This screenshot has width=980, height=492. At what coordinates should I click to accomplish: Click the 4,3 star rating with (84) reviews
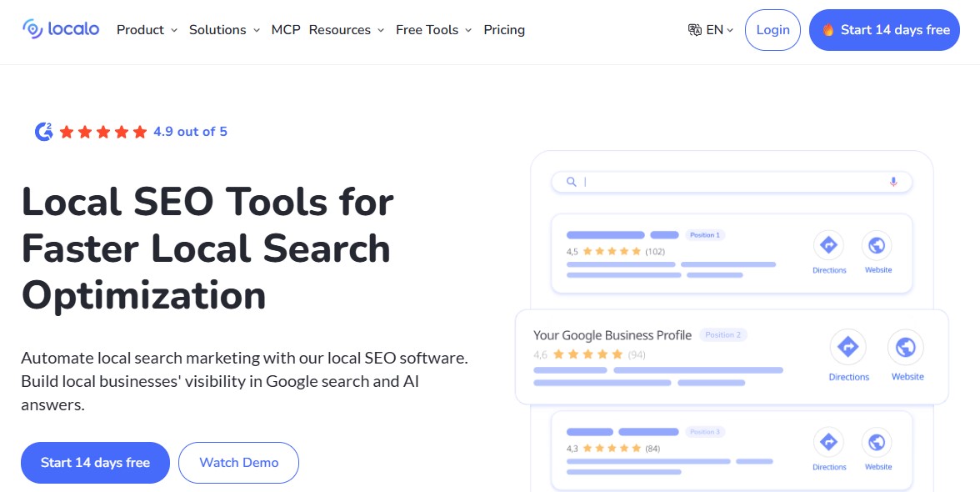[x=613, y=449]
